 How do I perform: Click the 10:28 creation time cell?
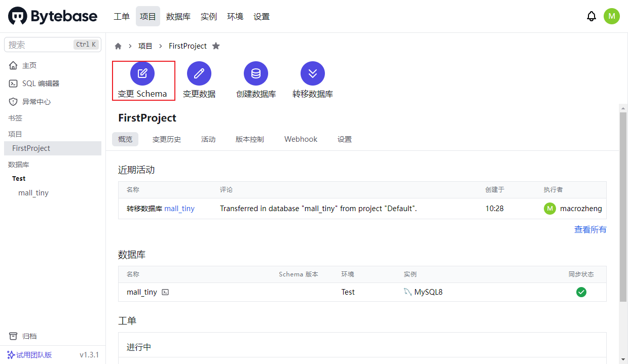[x=495, y=209]
